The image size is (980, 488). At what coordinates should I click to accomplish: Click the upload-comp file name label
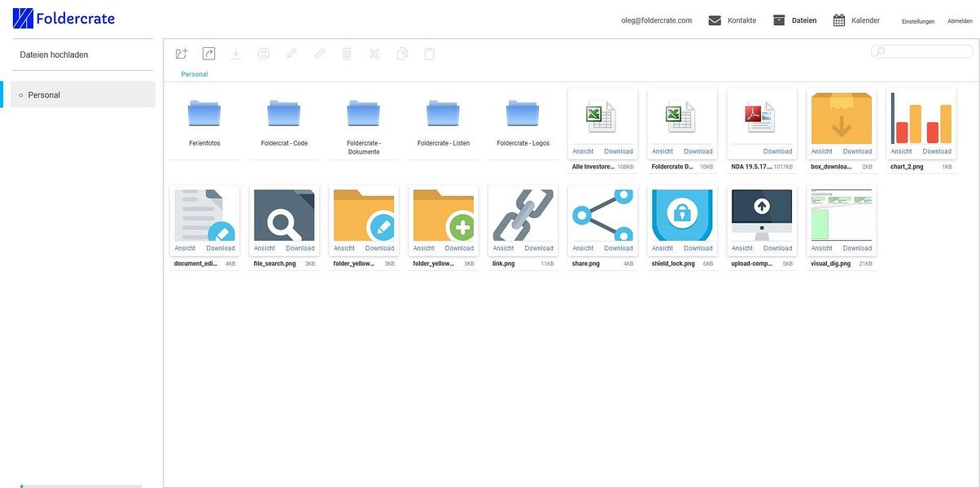pyautogui.click(x=750, y=264)
